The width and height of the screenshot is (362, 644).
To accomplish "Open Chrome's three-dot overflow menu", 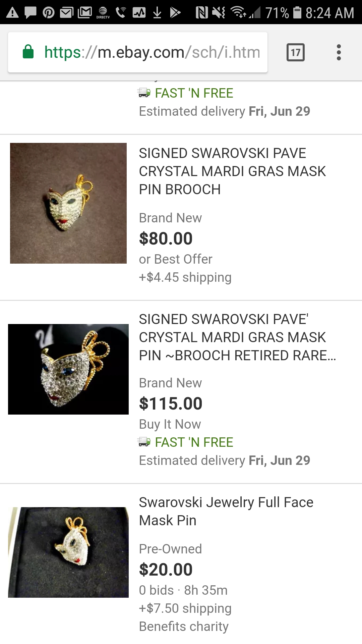I will point(339,52).
